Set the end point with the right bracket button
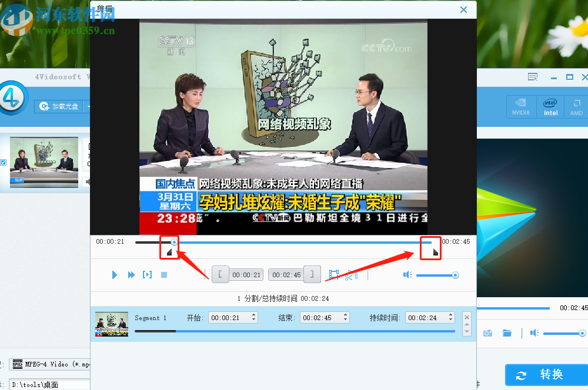Image resolution: width=588 pixels, height=390 pixels. coord(312,274)
